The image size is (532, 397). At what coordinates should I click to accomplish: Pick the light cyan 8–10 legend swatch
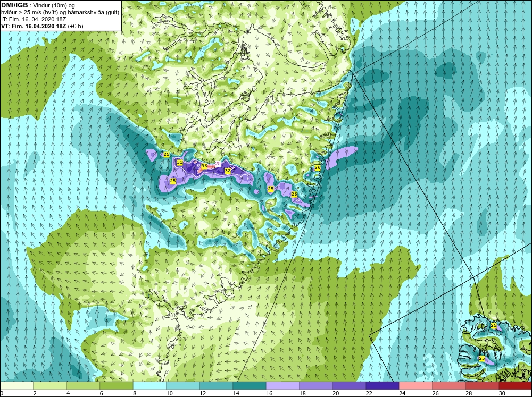point(149,385)
